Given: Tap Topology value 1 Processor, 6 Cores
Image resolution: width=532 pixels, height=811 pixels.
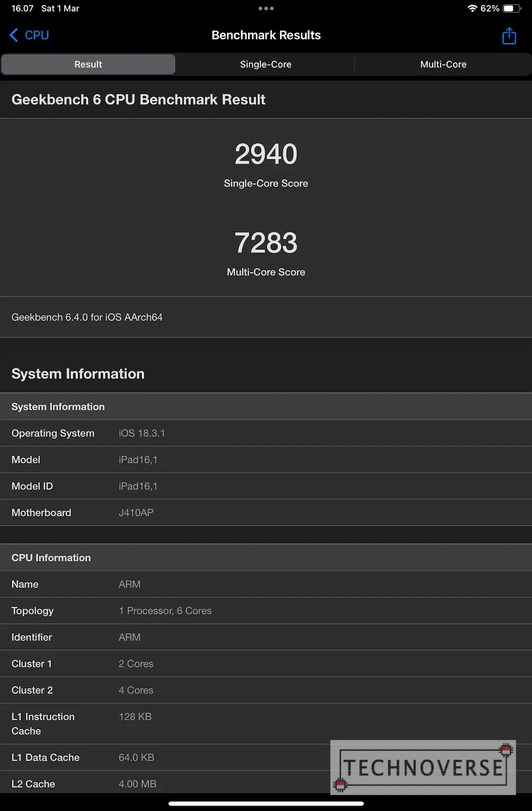Looking at the screenshot, I should pyautogui.click(x=165, y=611).
